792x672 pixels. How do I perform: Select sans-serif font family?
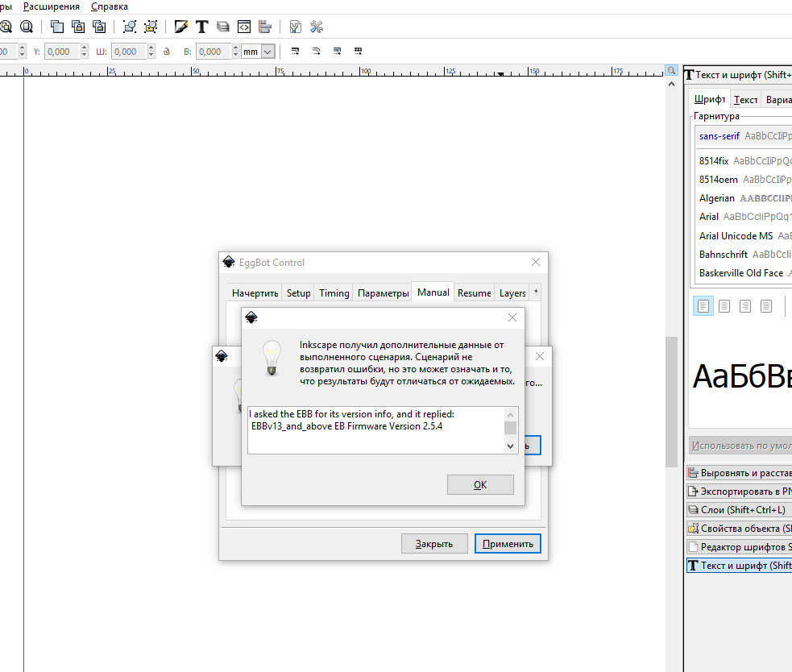744,136
